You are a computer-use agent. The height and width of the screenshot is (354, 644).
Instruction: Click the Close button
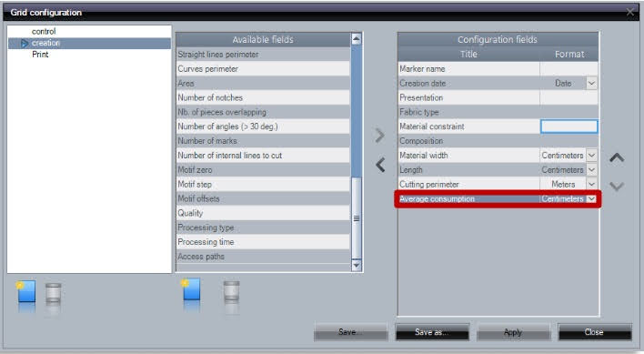tap(594, 332)
